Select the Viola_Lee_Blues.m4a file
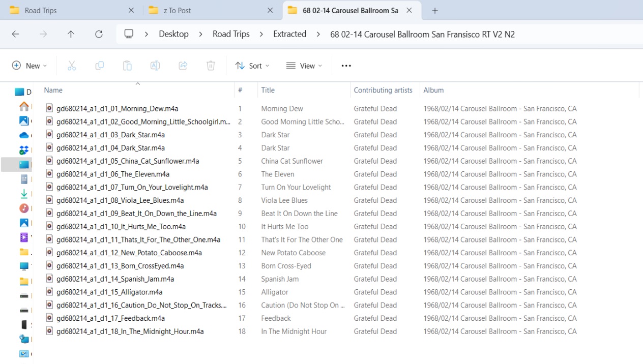The height and width of the screenshot is (364, 643). click(x=120, y=200)
